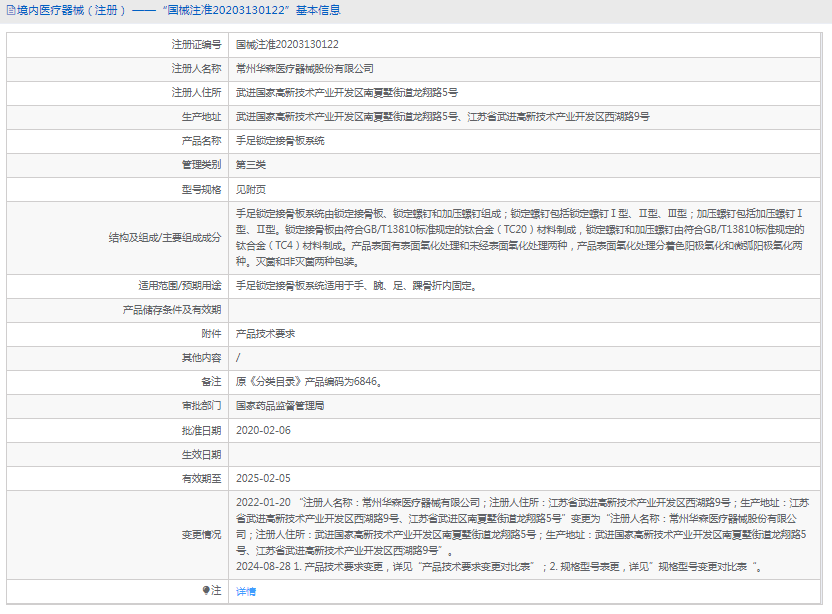Select the 生产地址 value text
The image size is (832, 614).
[x=443, y=117]
